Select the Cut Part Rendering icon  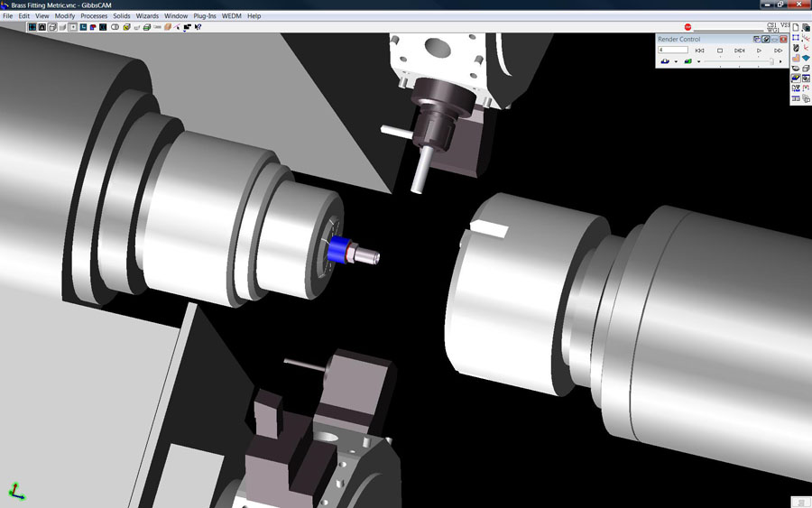pyautogui.click(x=795, y=79)
